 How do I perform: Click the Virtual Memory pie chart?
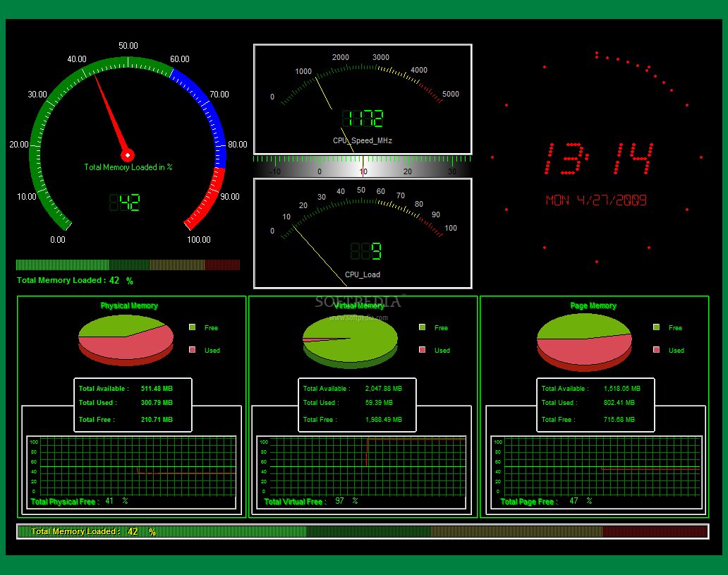pos(350,340)
